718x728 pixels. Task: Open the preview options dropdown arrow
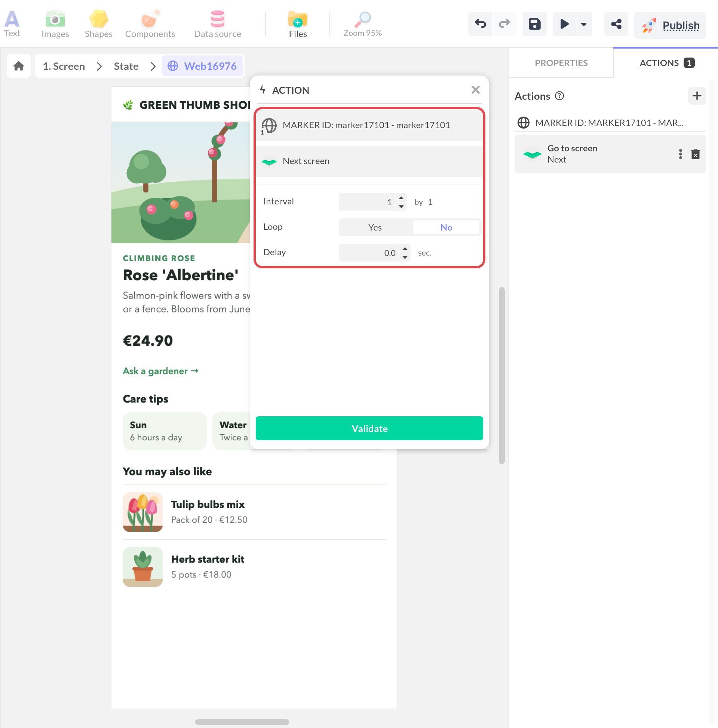584,24
